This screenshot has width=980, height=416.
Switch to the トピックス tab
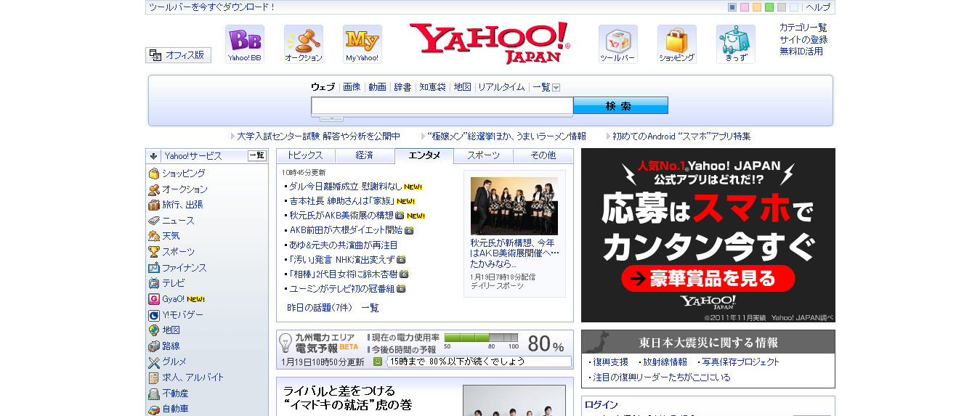[305, 155]
